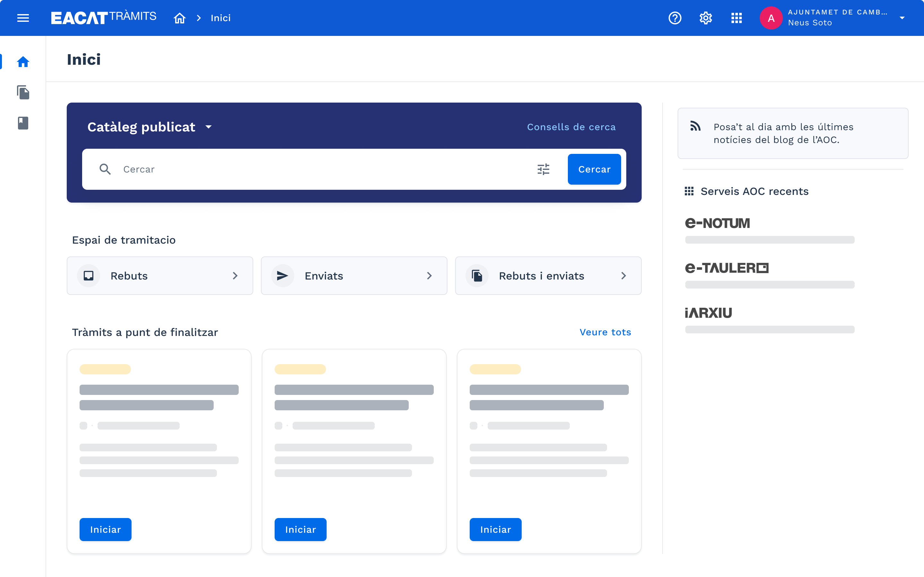This screenshot has width=924, height=577.
Task: Select the sidebar home icon
Action: 23,62
